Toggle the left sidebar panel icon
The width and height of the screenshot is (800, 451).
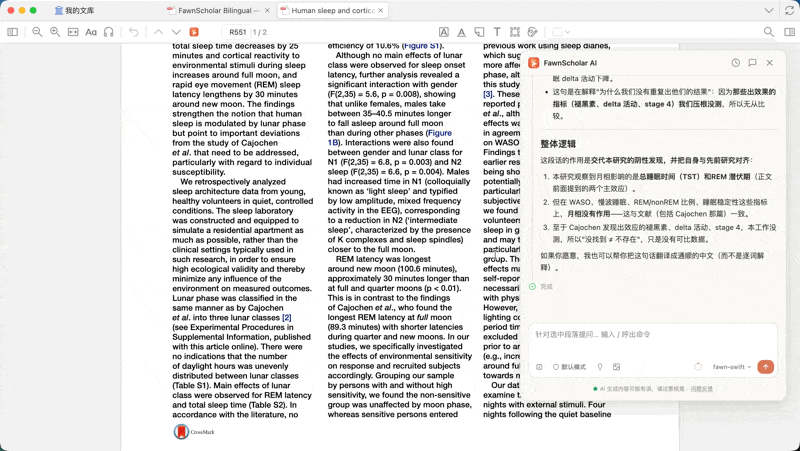[13, 32]
